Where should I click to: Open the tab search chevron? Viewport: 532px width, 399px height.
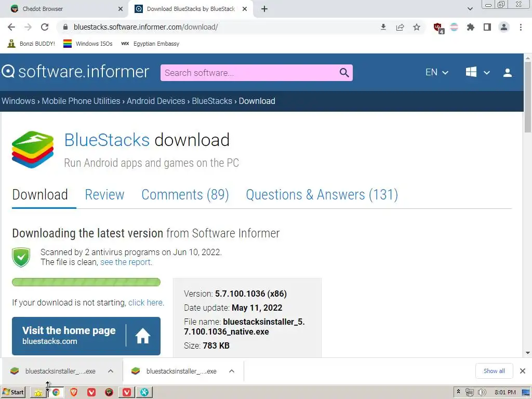[x=470, y=9]
